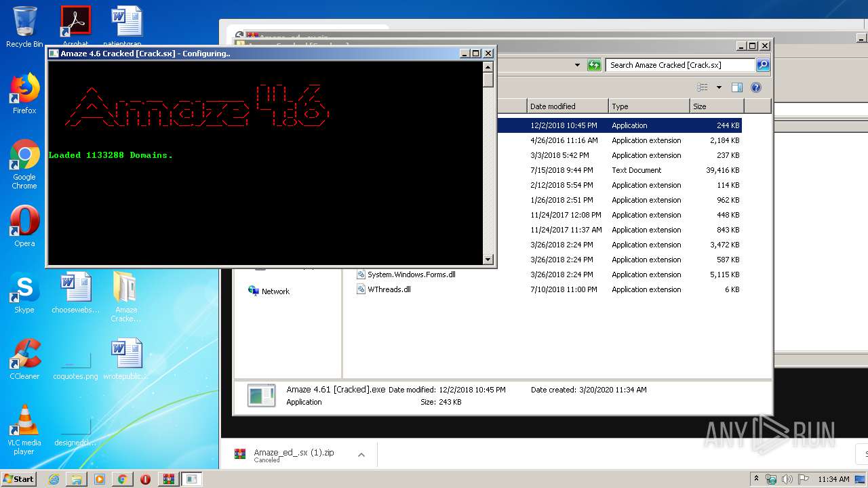Open the Acrobat desktop shortcut
Screen dimensions: 868x488
[75, 27]
